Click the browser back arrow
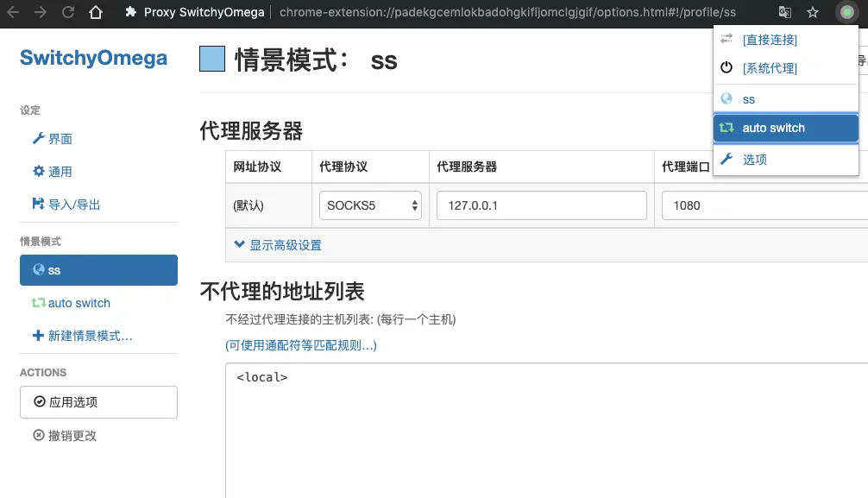868x498 pixels. pos(13,11)
